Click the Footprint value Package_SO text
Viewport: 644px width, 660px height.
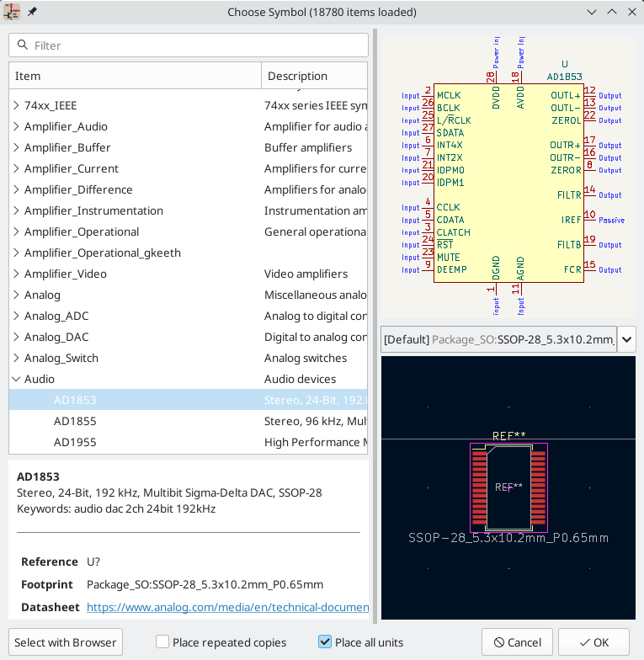point(205,584)
